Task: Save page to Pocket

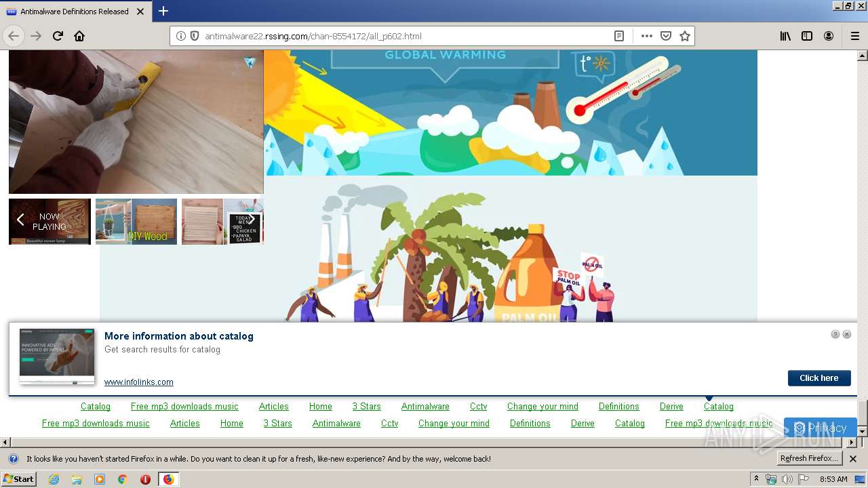Action: click(x=666, y=36)
